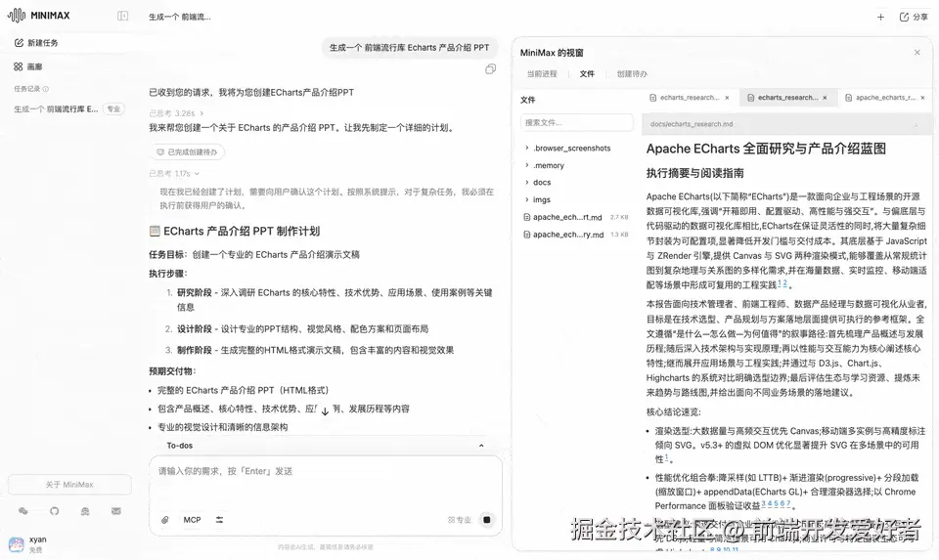The image size is (939, 560).
Task: Open the settings sliders icon beside MCP
Action: [x=219, y=520]
